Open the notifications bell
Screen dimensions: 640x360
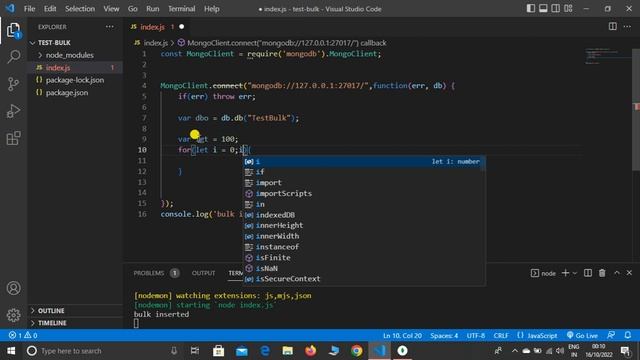point(628,335)
